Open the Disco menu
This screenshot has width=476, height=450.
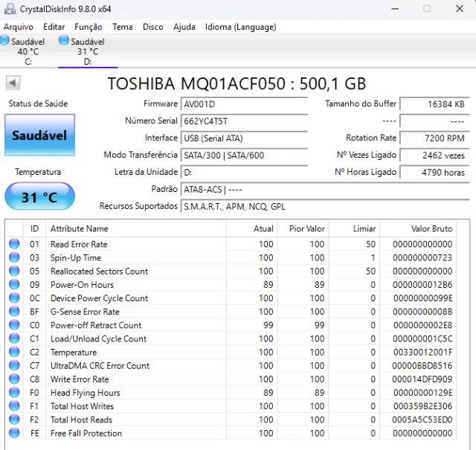pyautogui.click(x=153, y=27)
